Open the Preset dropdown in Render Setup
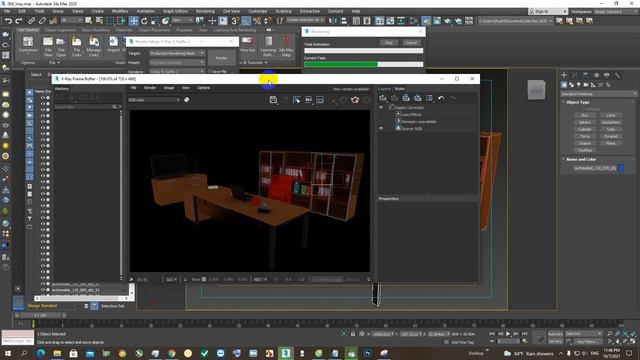 tap(177, 62)
